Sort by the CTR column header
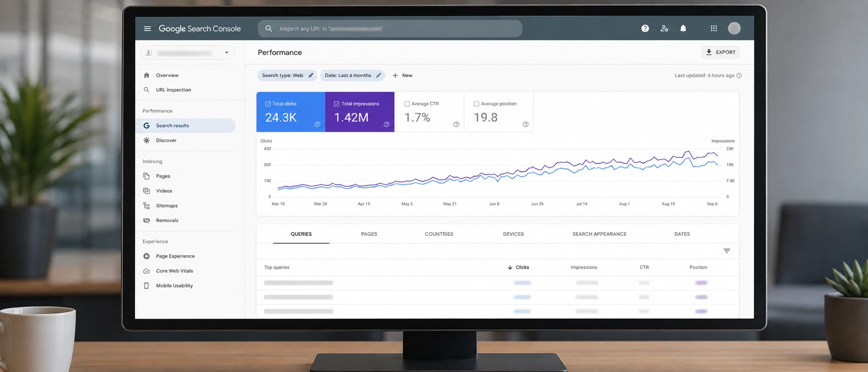The height and width of the screenshot is (372, 868). point(644,267)
